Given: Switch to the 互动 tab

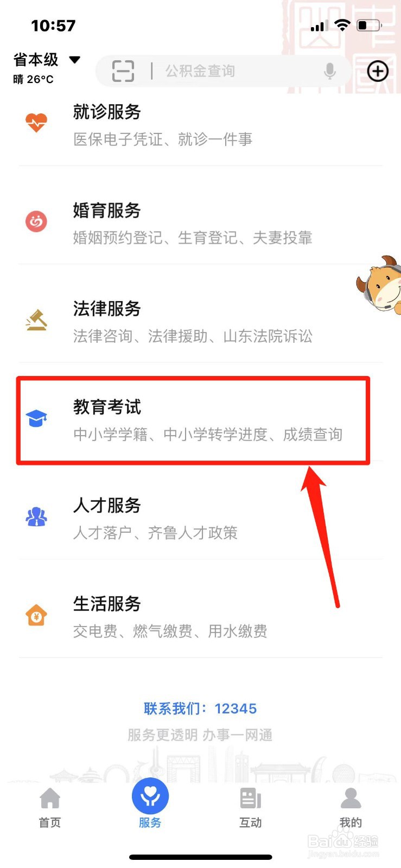Looking at the screenshot, I should point(251,807).
